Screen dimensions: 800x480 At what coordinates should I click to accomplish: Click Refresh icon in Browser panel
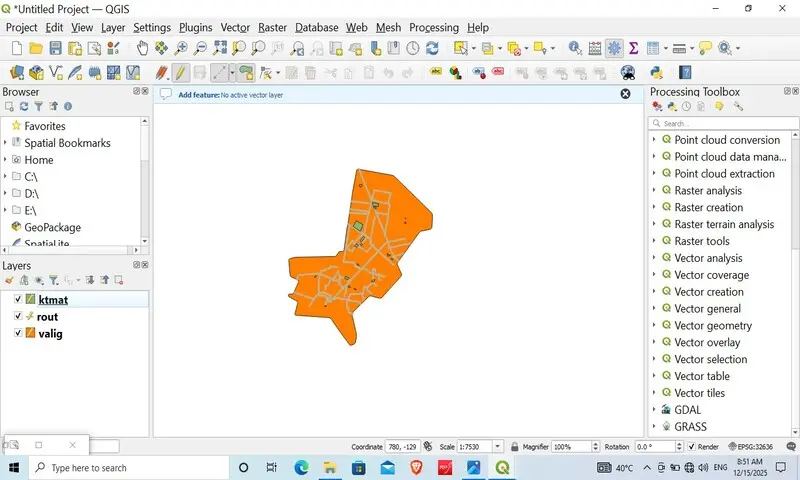pos(24,106)
